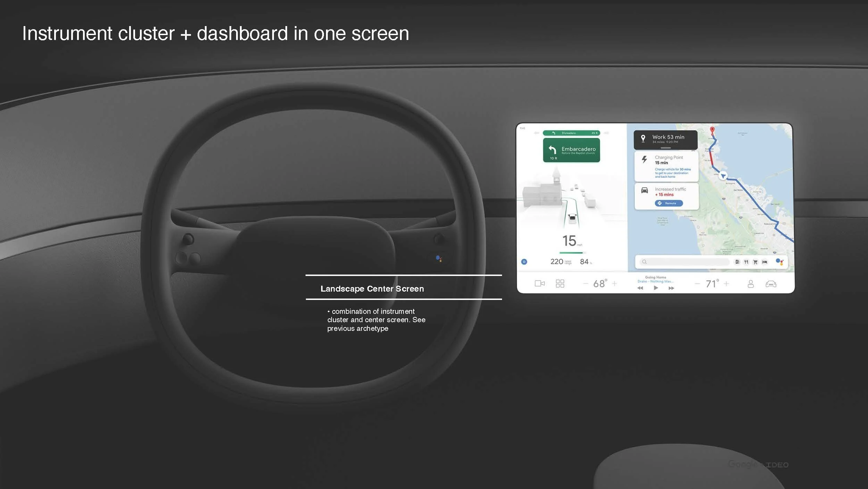Image resolution: width=868 pixels, height=489 pixels.
Task: Open the camera view icon
Action: [x=540, y=284]
